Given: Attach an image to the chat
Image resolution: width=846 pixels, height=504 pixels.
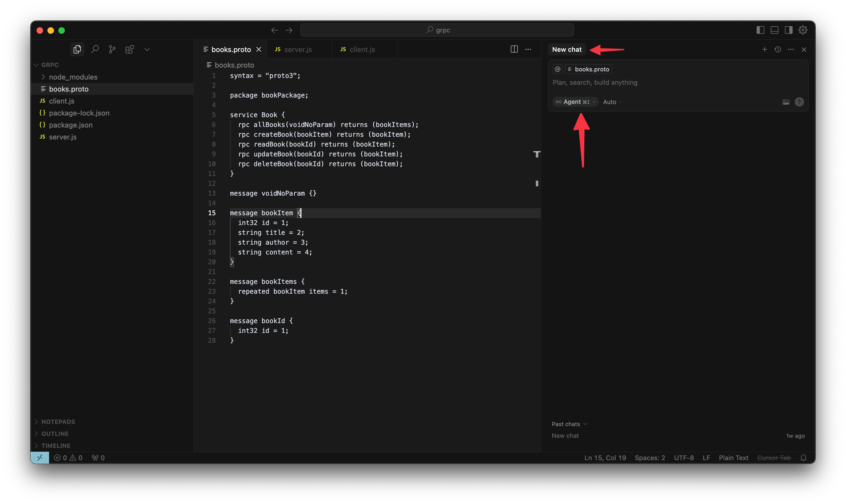Looking at the screenshot, I should (786, 102).
